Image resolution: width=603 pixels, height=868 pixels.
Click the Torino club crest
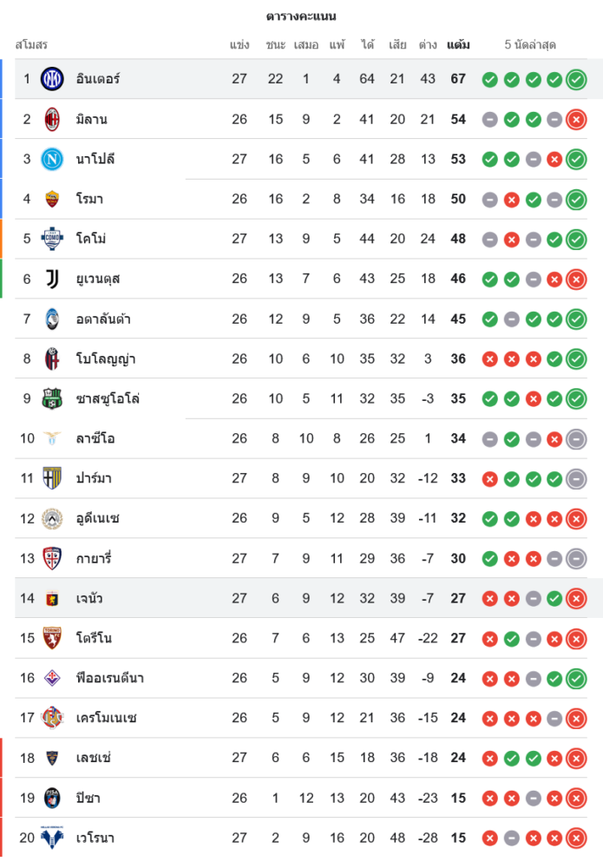pos(52,638)
